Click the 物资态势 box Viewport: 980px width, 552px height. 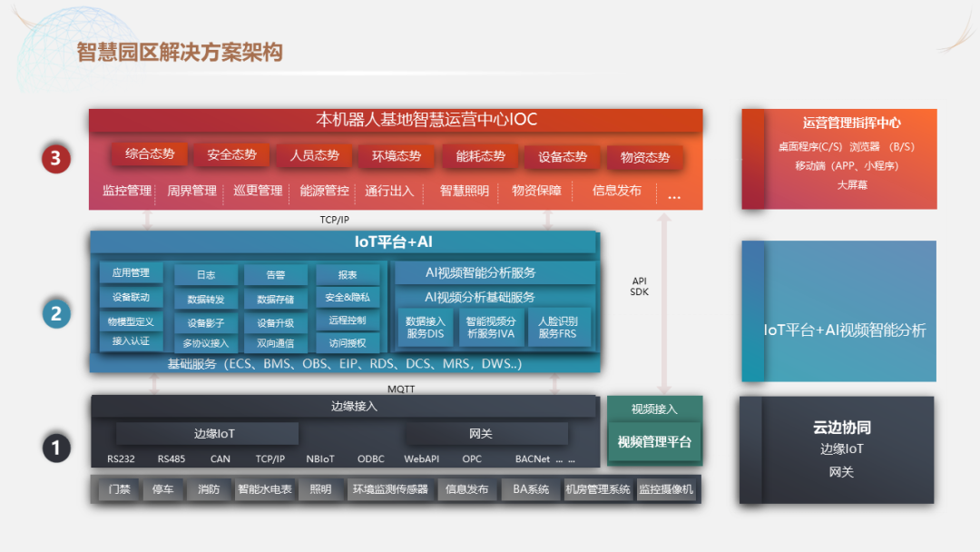645,158
